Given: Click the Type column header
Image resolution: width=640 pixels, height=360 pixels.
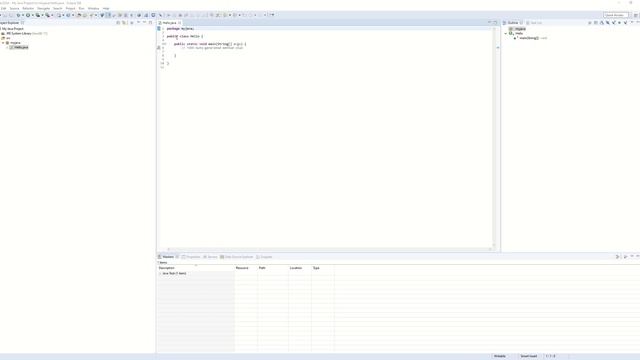Looking at the screenshot, I should (x=322, y=268).
